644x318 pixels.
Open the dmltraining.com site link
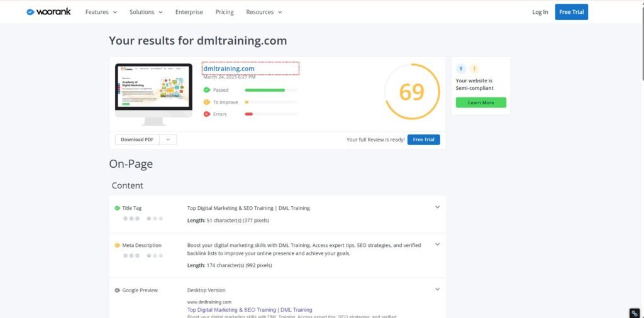point(229,69)
